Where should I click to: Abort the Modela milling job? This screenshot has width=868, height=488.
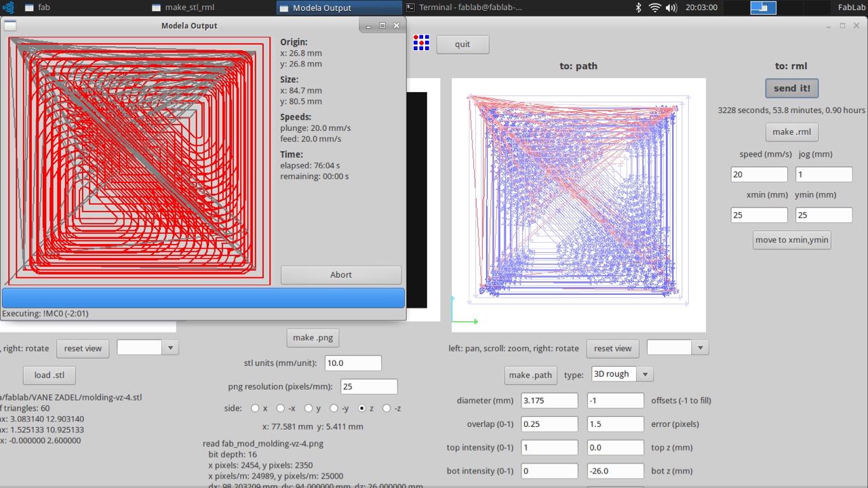(341, 274)
